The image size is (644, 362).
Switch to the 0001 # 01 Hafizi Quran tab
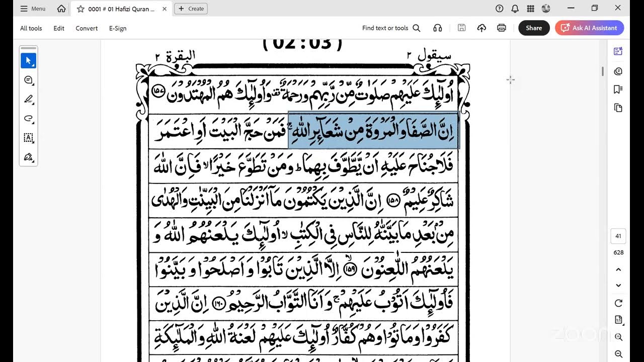121,9
